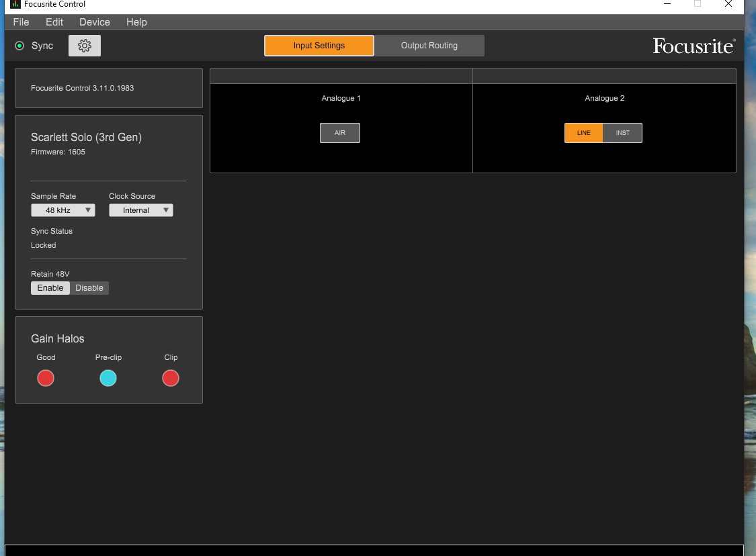This screenshot has width=756, height=556.
Task: Open the Clock Source Internal dropdown
Action: (x=141, y=210)
